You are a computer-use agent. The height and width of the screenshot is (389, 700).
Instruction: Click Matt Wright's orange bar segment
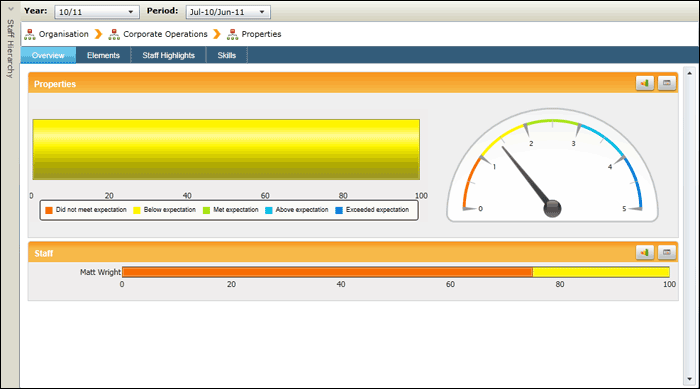coord(327,272)
